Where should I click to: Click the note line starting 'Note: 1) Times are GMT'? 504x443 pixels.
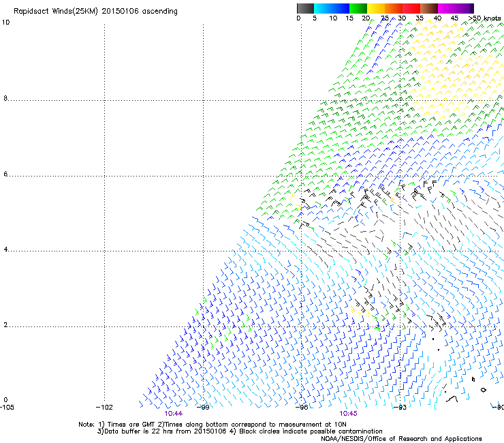tap(212, 425)
